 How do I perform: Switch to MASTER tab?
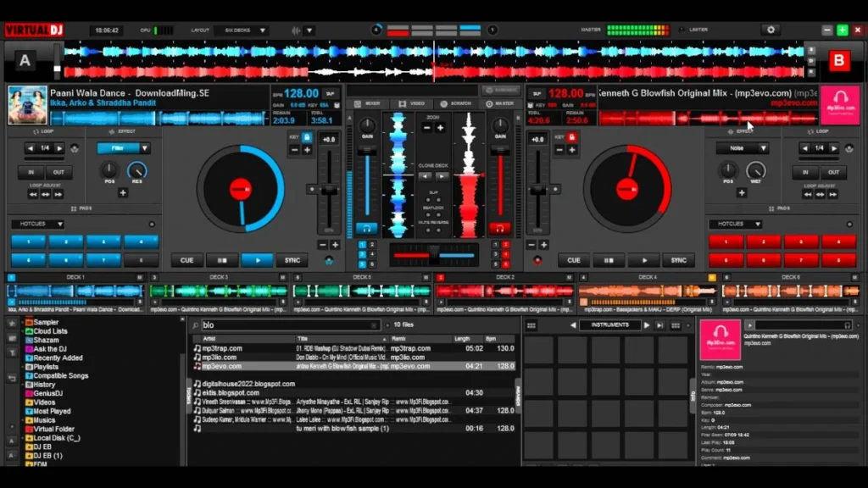pos(500,103)
